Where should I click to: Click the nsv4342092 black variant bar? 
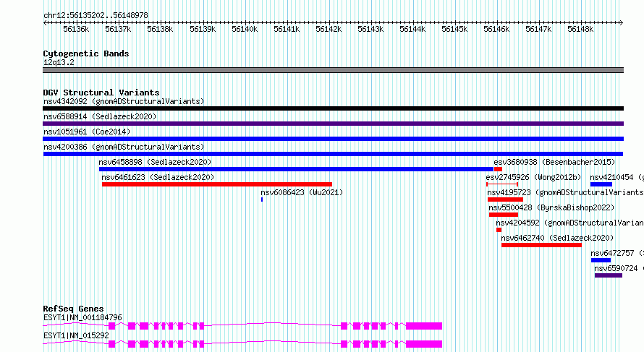[333, 108]
